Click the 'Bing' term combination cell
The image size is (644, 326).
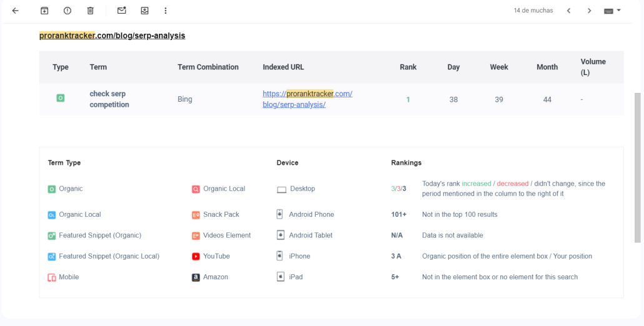pos(185,99)
